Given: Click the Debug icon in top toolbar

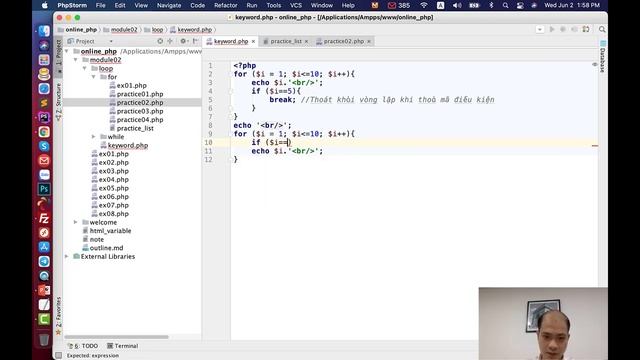Looking at the screenshot, I should pyautogui.click(x=563, y=29).
